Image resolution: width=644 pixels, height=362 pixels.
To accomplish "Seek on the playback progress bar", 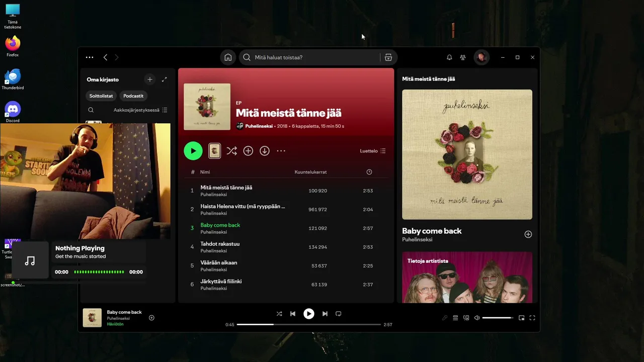I will click(309, 324).
